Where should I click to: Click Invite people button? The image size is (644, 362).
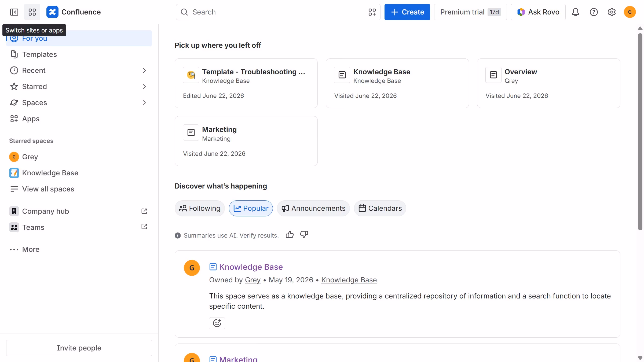point(79,348)
